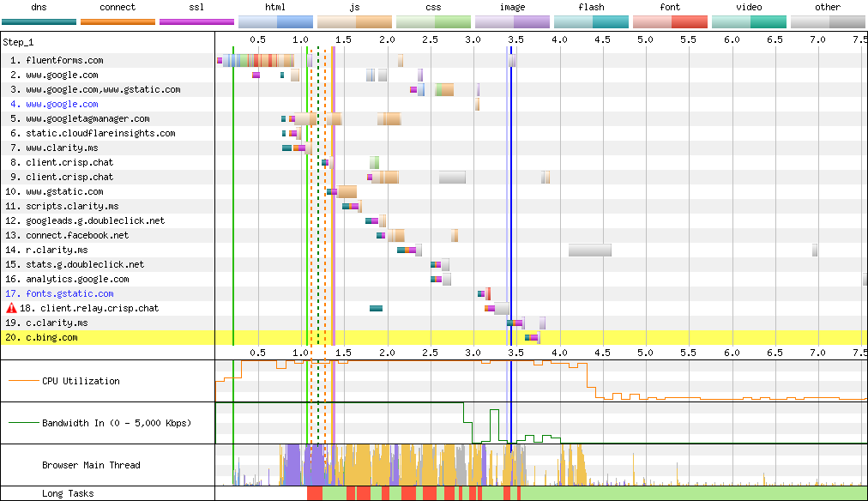Click the js legend color bar
Screen dimensions: 868x501
pos(355,22)
